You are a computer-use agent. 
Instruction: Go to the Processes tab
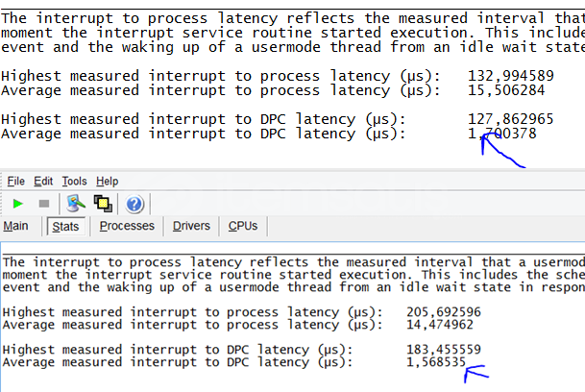[x=127, y=226]
